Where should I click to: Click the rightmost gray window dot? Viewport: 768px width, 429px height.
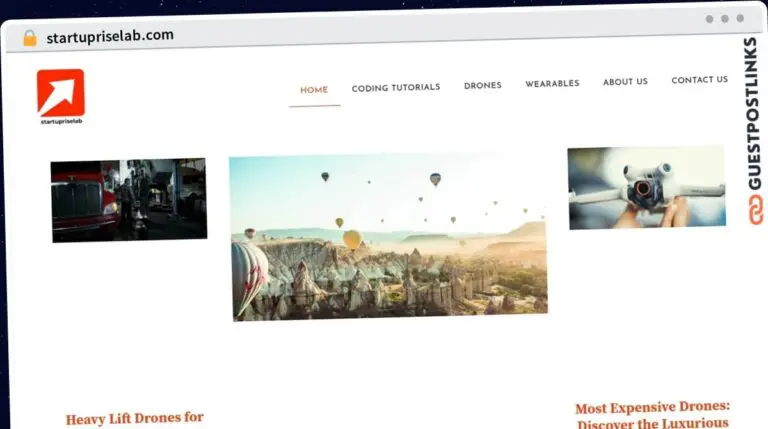pos(740,18)
